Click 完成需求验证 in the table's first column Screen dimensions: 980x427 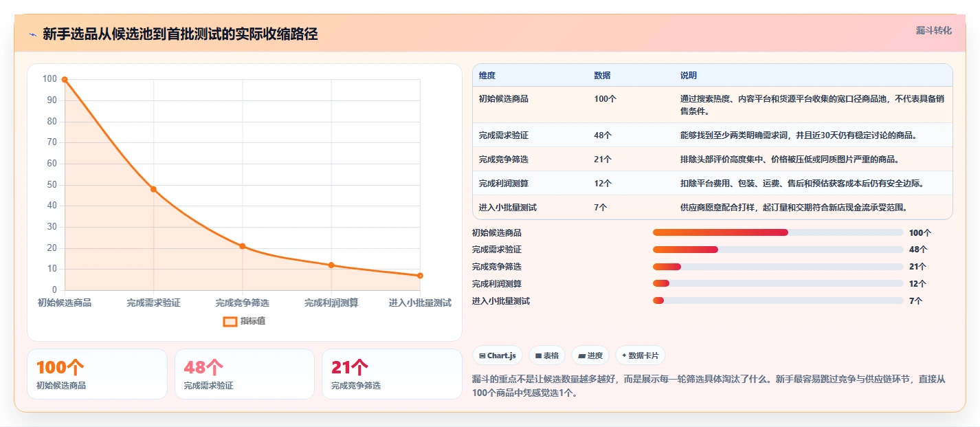click(504, 135)
